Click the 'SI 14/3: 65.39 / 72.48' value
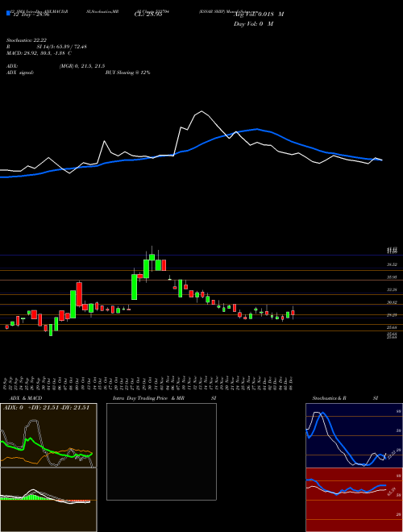The width and height of the screenshot is (403, 532). [62, 47]
